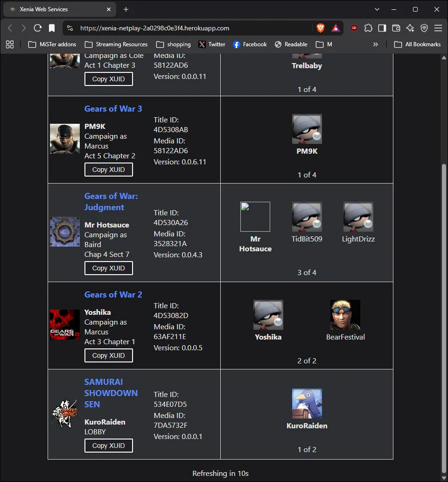Image resolution: width=448 pixels, height=482 pixels.
Task: Copy XUID for Yoshika's session
Action: coord(109,355)
